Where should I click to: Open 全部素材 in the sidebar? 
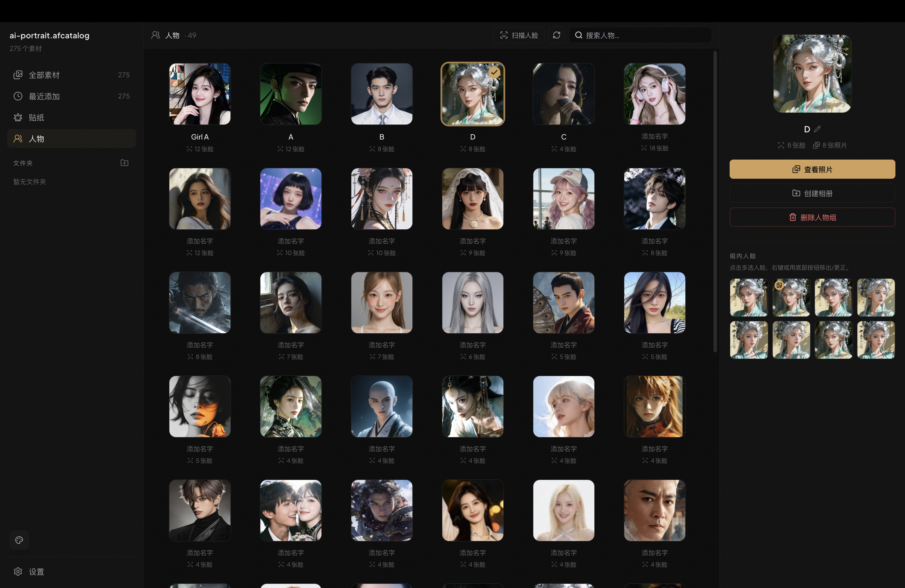pos(72,75)
